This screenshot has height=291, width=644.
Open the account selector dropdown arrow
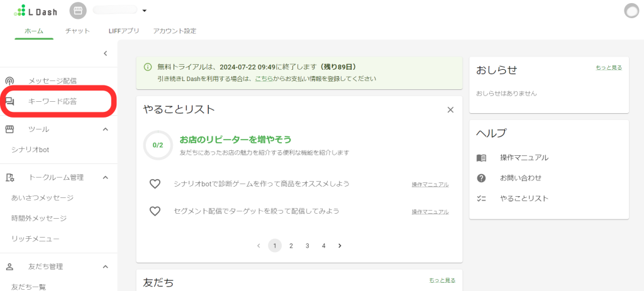tap(144, 11)
